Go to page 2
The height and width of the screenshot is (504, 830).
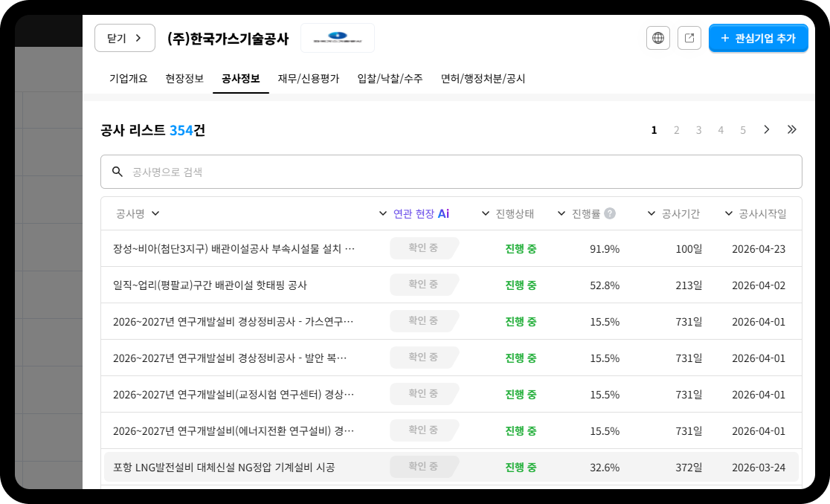(677, 130)
